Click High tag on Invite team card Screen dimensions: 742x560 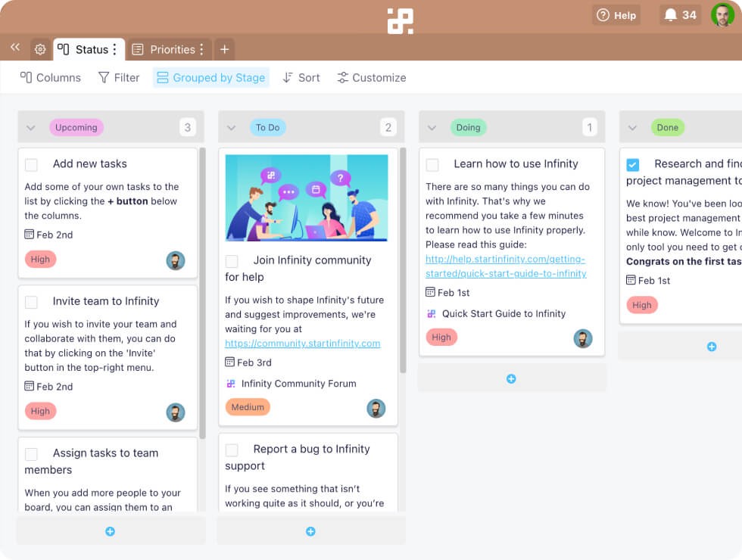(x=40, y=411)
